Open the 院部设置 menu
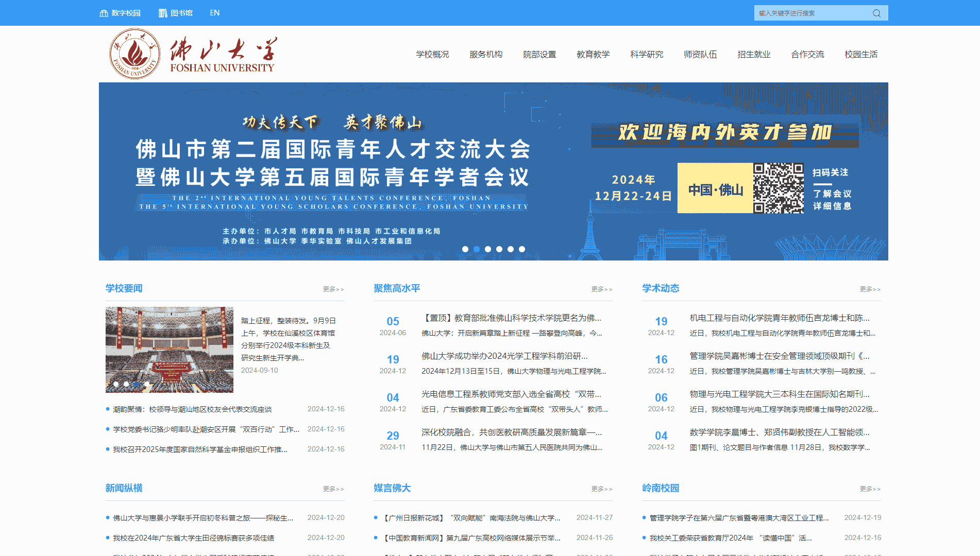 coord(539,54)
